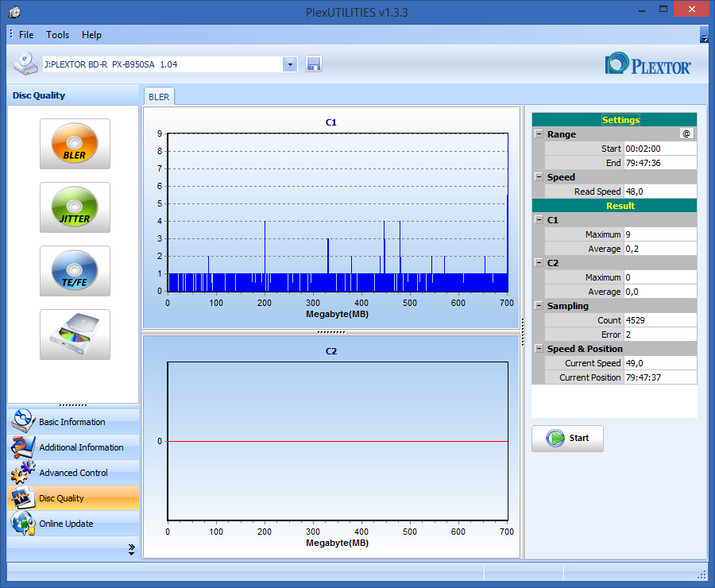Open the Help menu
The width and height of the screenshot is (715, 588).
91,35
